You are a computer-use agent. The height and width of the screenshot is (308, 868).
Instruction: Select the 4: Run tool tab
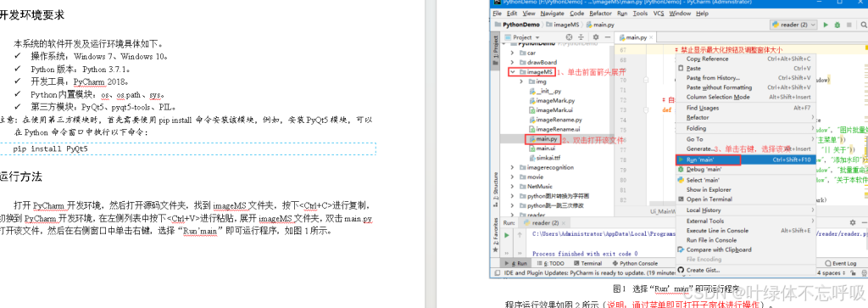click(515, 263)
